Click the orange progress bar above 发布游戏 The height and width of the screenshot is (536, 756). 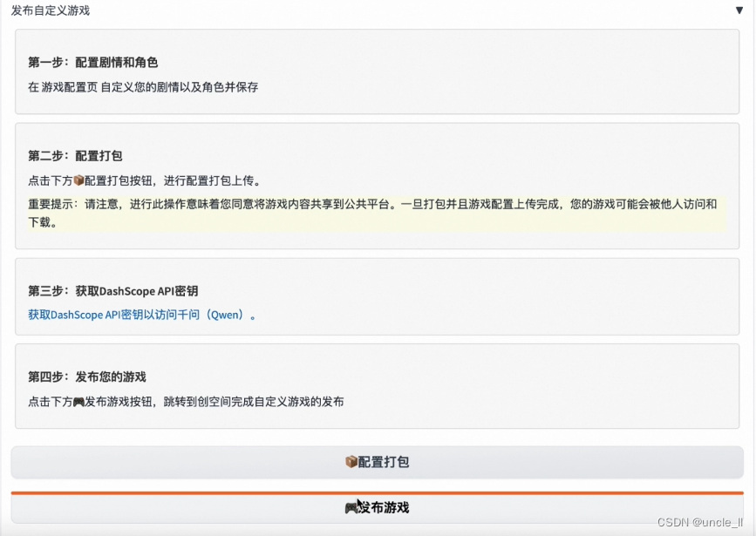coord(378,487)
